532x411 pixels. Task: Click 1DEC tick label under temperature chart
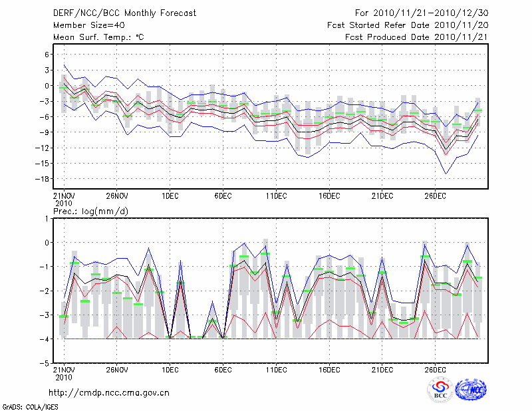(x=170, y=196)
